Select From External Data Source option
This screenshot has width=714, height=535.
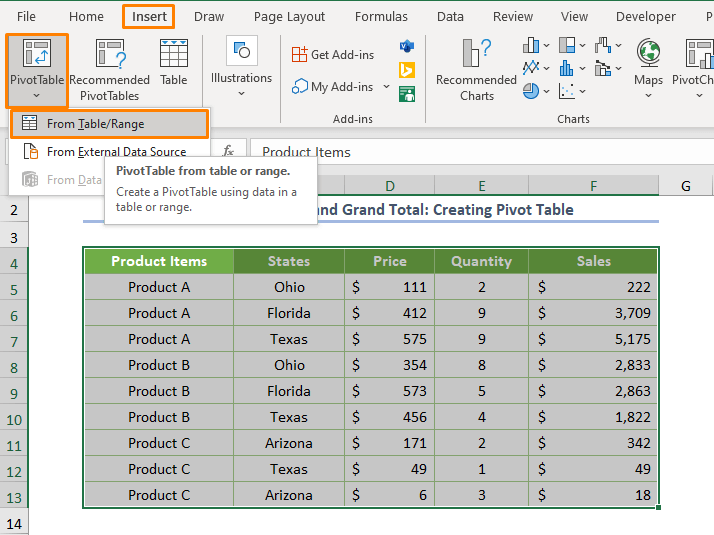116,152
